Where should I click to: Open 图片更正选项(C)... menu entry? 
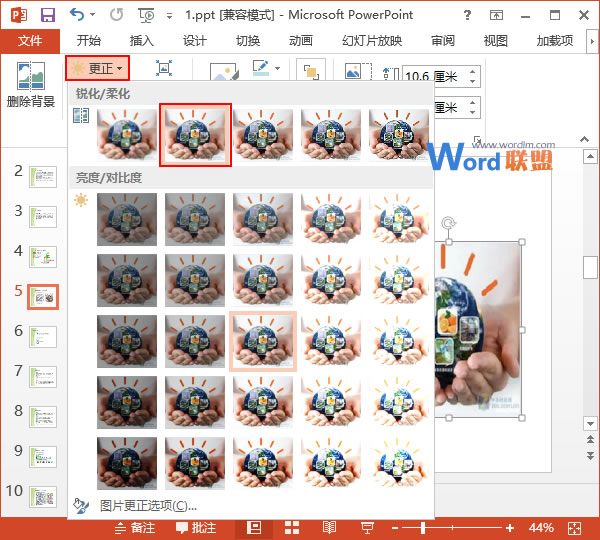click(x=148, y=506)
